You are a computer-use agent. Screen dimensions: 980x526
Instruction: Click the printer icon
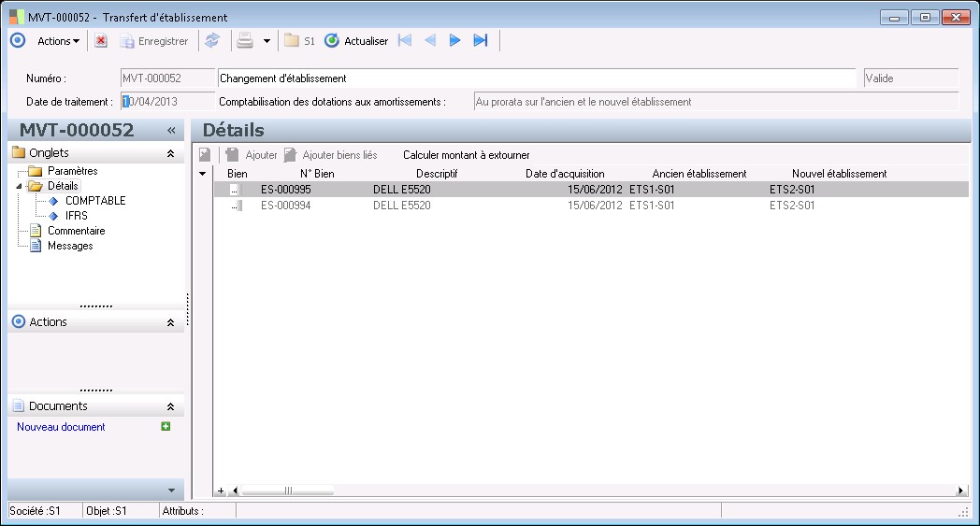244,41
